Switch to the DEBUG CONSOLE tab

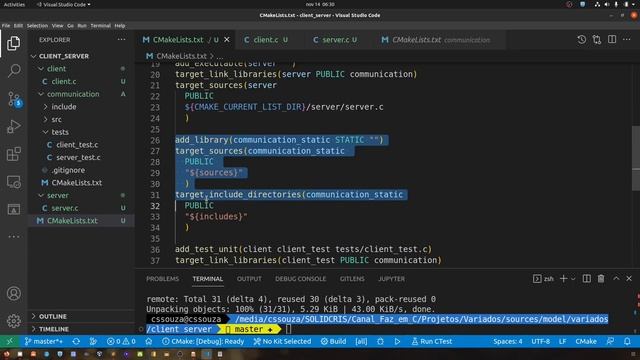coord(300,279)
